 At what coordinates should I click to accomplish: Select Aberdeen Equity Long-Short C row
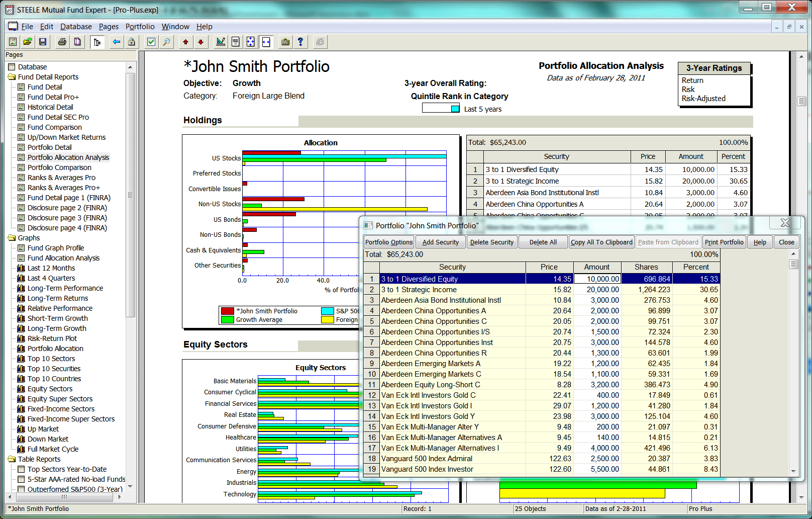click(x=542, y=385)
